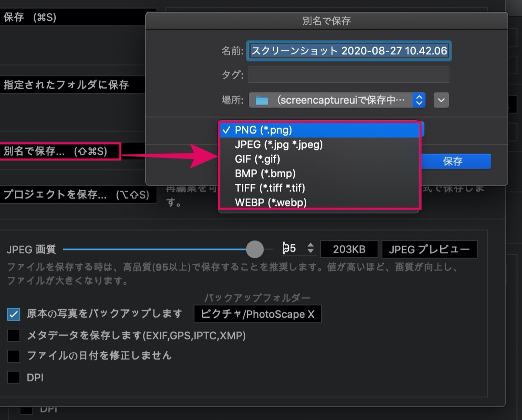Uncheck 原本の写真をバックアップします checkbox
Screen dimensions: 522x420
[x=14, y=314]
